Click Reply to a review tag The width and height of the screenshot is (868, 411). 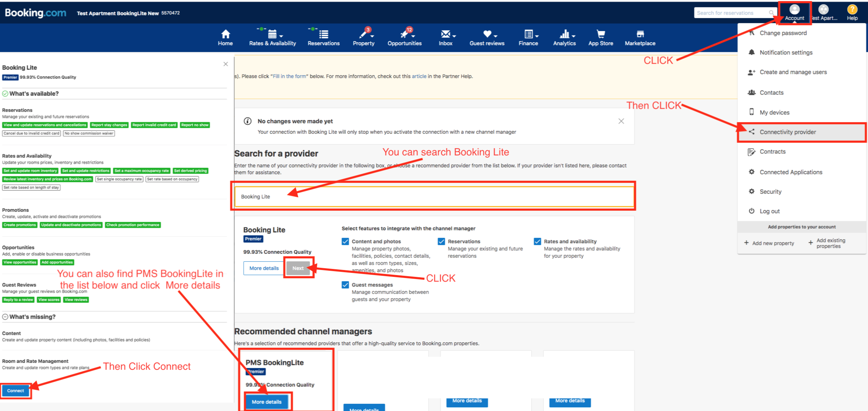(x=18, y=300)
